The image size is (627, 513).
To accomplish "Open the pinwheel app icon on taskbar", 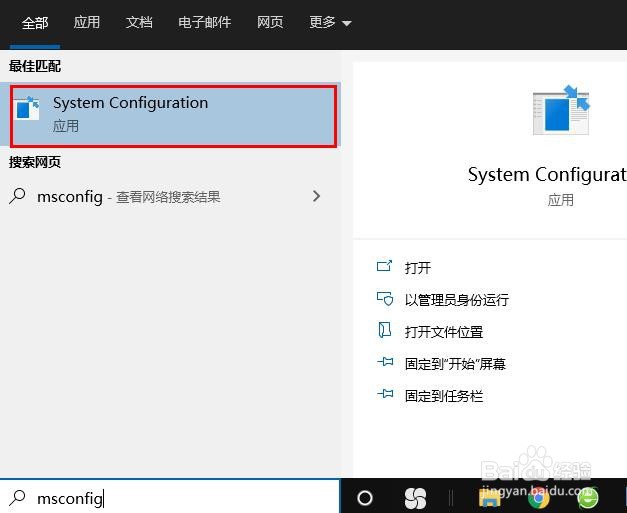I will tap(415, 499).
